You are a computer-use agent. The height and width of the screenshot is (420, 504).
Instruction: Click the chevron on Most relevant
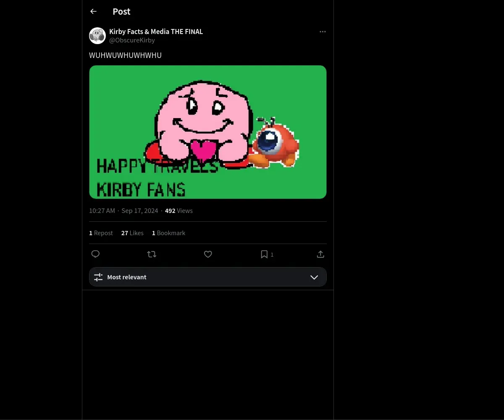pyautogui.click(x=314, y=277)
